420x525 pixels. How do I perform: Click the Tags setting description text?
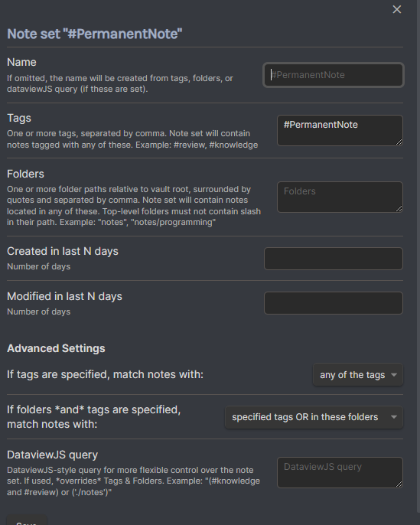[132, 139]
